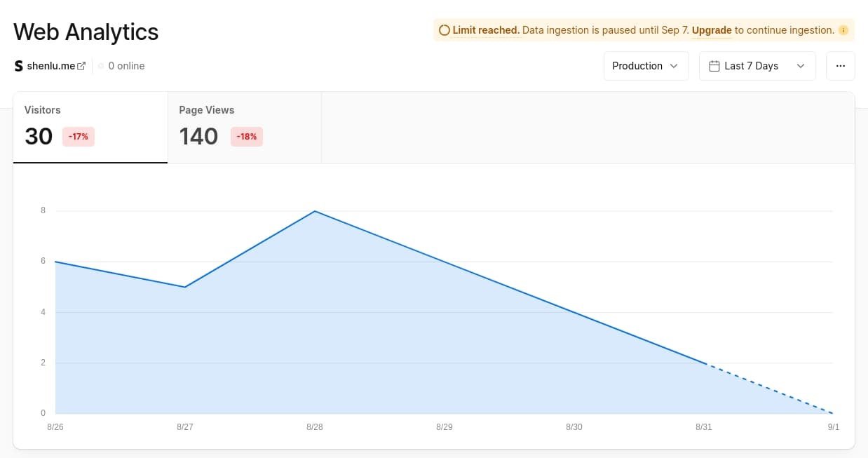This screenshot has width=868, height=458.
Task: Switch to the Visitors tab
Action: pos(90,128)
